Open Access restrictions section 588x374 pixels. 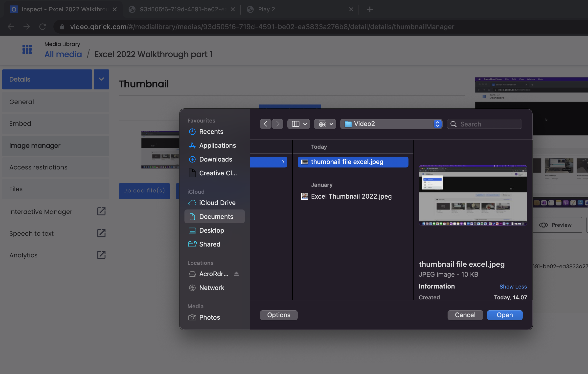click(x=56, y=167)
